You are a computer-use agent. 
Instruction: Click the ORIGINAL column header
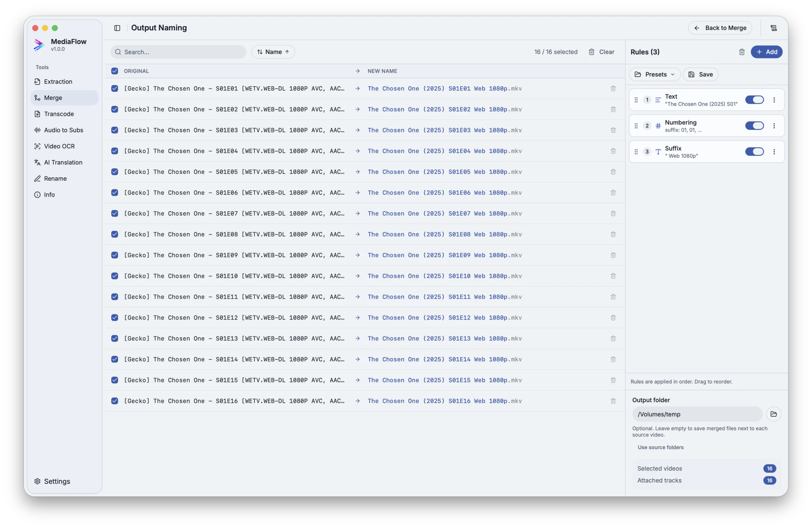(x=136, y=71)
